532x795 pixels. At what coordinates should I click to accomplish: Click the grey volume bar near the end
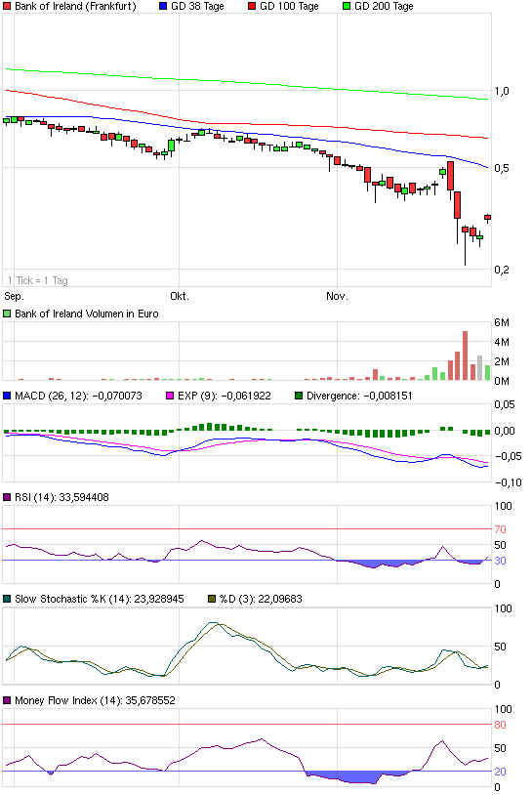(x=480, y=368)
